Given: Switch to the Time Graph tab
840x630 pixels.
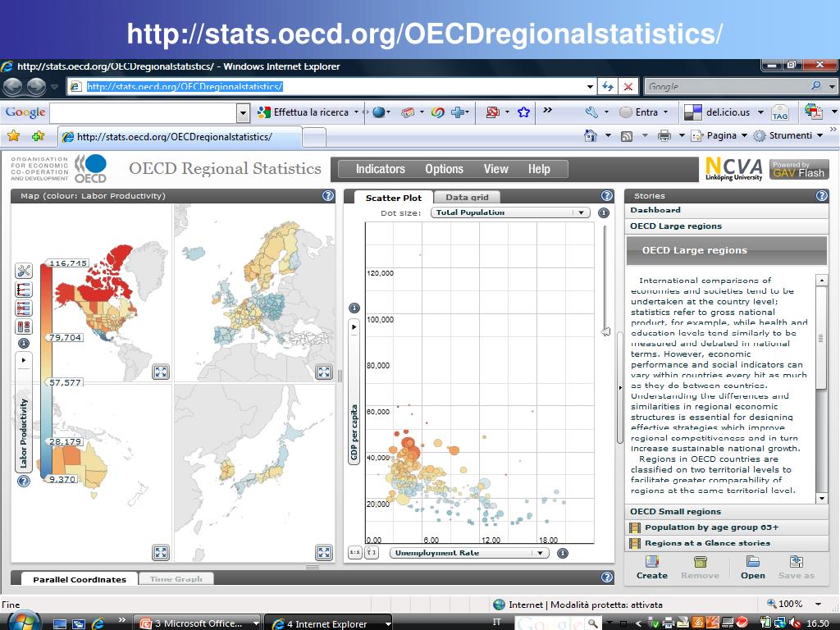Looking at the screenshot, I should (176, 578).
